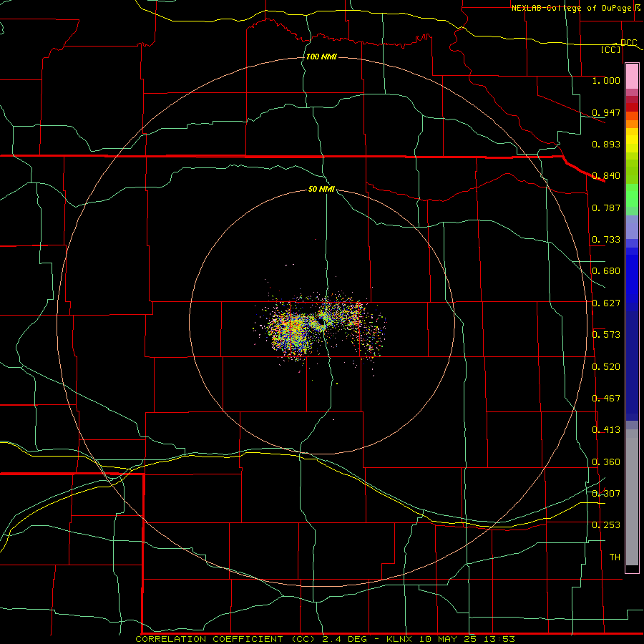644x644 pixels.
Task: Click the TH label on the legend
Action: tap(615, 557)
